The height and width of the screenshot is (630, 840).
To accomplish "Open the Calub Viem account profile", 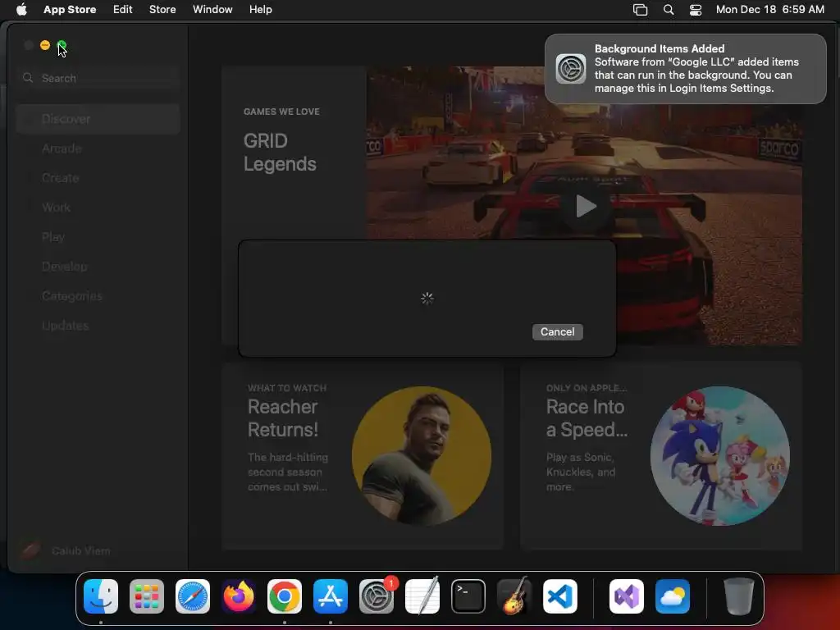I will (66, 550).
